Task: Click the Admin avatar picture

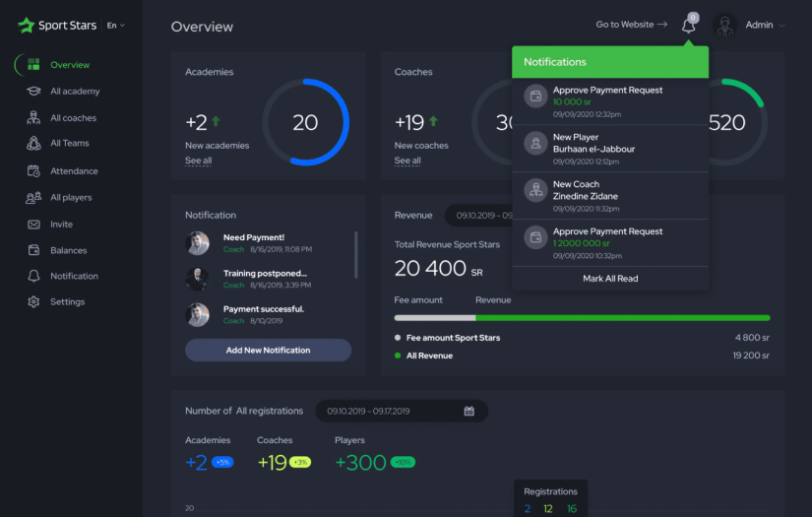Action: [724, 25]
